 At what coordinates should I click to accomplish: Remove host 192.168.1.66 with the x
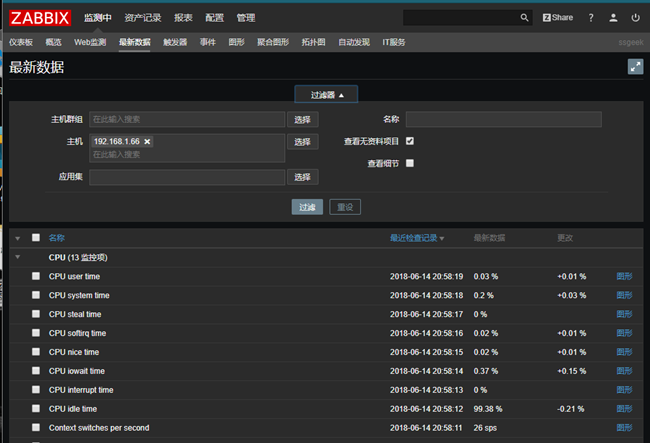point(147,142)
